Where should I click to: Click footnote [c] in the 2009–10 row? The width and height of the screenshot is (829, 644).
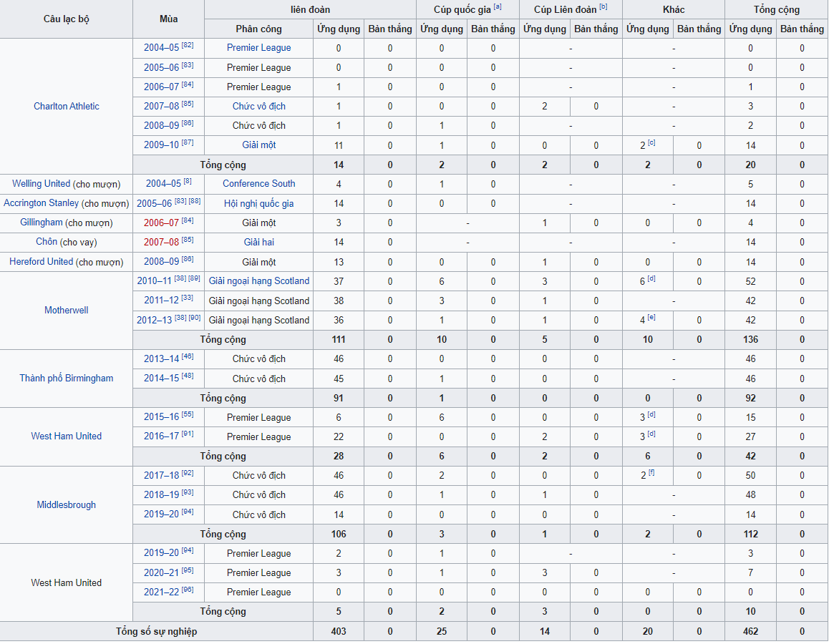tap(652, 143)
